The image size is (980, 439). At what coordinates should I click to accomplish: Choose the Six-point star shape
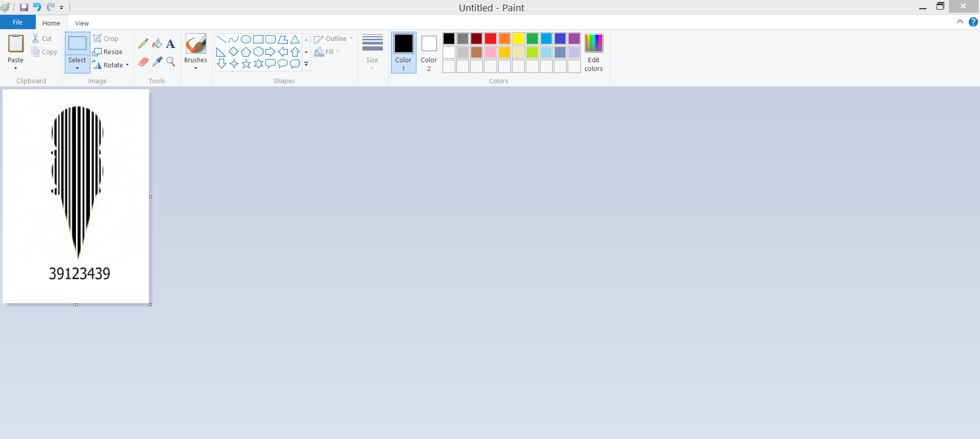coord(258,64)
